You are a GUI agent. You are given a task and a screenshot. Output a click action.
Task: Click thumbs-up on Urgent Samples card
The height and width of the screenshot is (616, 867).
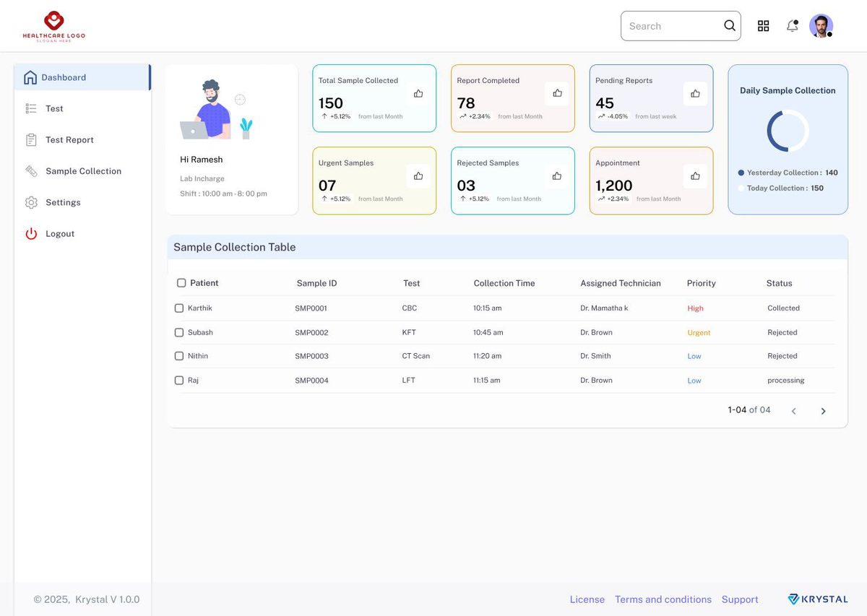[418, 176]
